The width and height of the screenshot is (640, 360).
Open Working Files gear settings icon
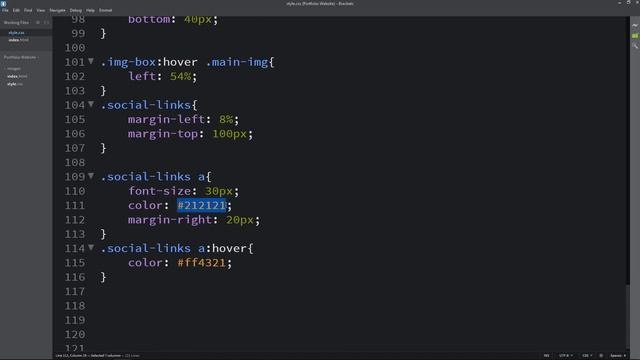(x=38, y=22)
